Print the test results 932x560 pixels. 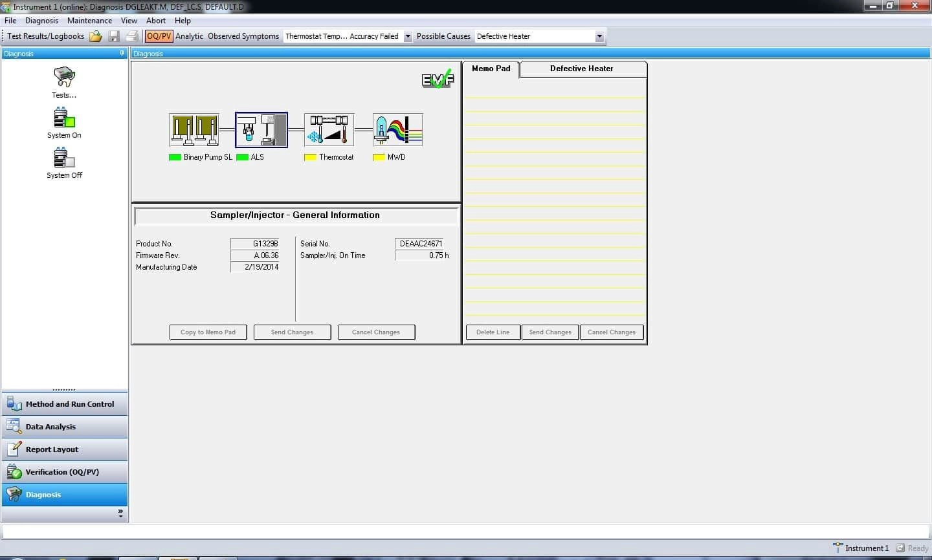131,36
